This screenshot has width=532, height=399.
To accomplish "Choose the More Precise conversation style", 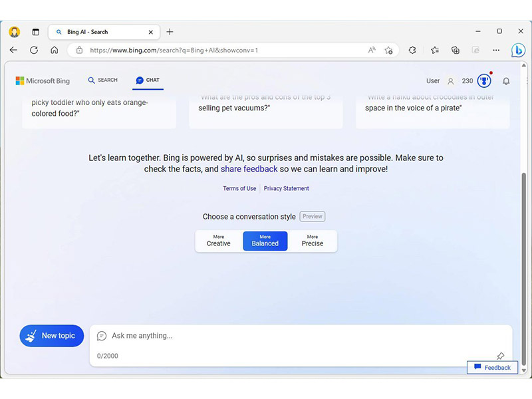I will coord(313,241).
